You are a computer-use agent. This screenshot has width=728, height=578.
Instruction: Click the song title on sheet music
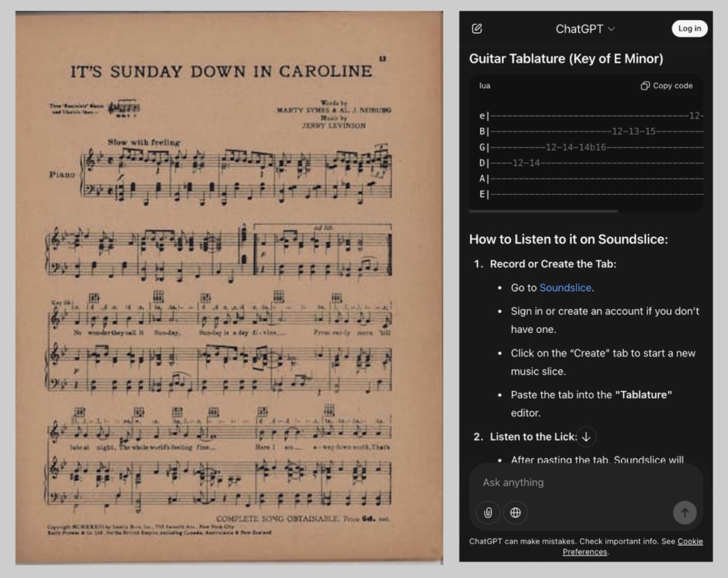tap(221, 71)
